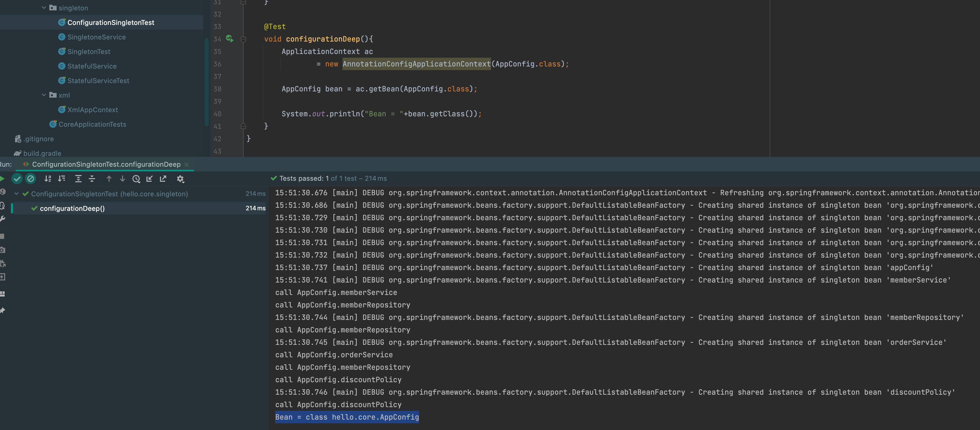Select singleton folder icon
Image resolution: width=980 pixels, height=430 pixels.
pos(53,8)
